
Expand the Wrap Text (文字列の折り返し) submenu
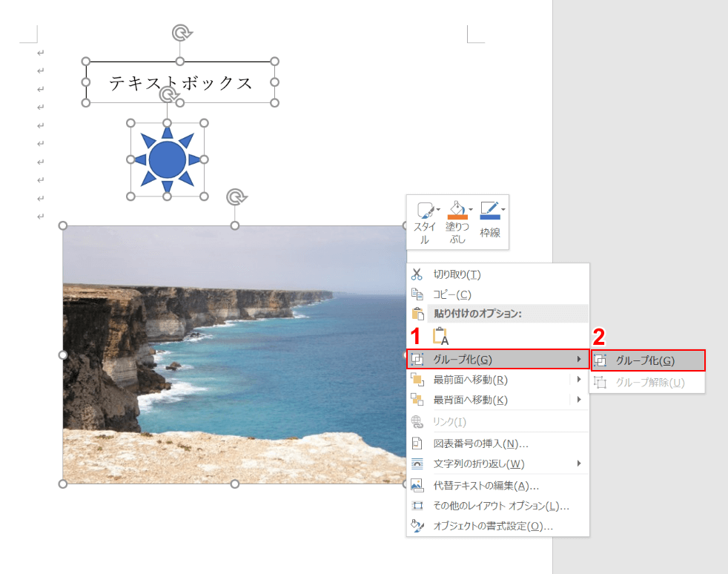pos(579,464)
